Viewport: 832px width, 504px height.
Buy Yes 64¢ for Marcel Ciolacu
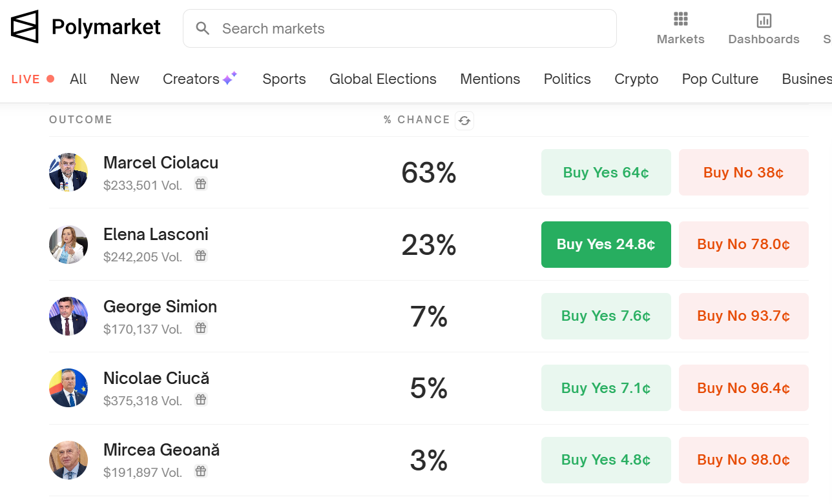[x=606, y=172]
